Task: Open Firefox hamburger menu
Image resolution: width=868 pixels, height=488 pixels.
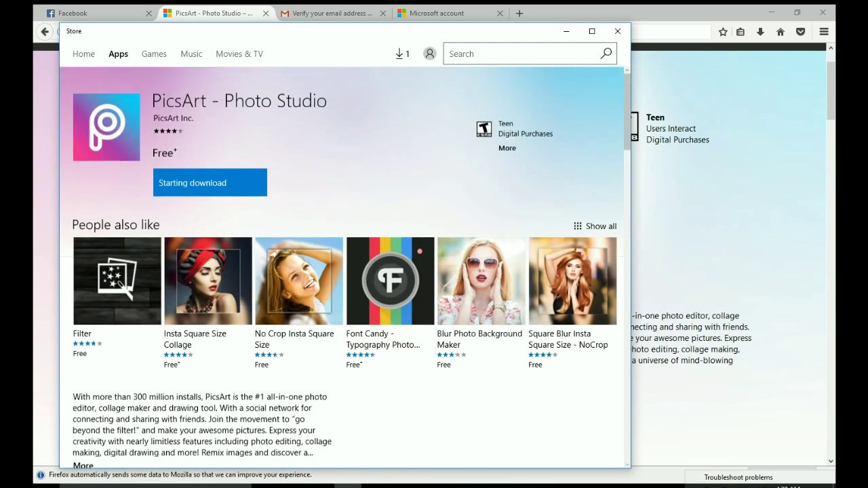Action: tap(824, 32)
